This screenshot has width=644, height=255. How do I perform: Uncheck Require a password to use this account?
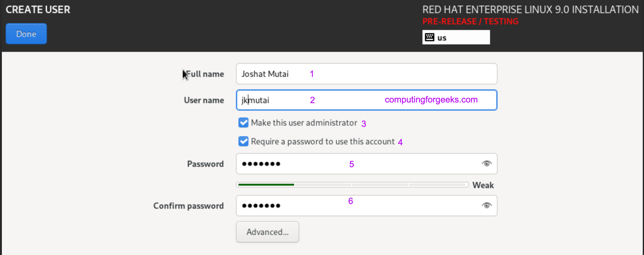(243, 141)
